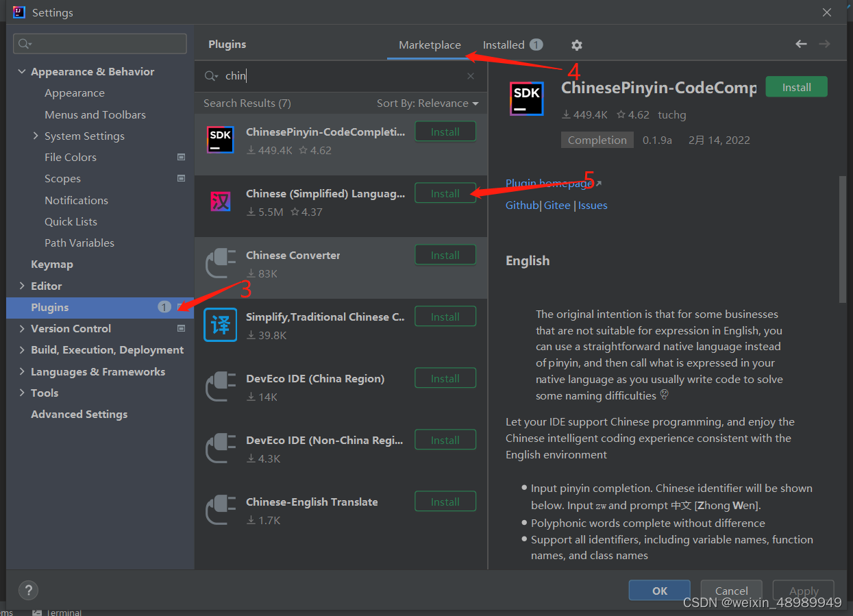This screenshot has width=853, height=616.
Task: Confirm settings with OK button
Action: click(659, 591)
